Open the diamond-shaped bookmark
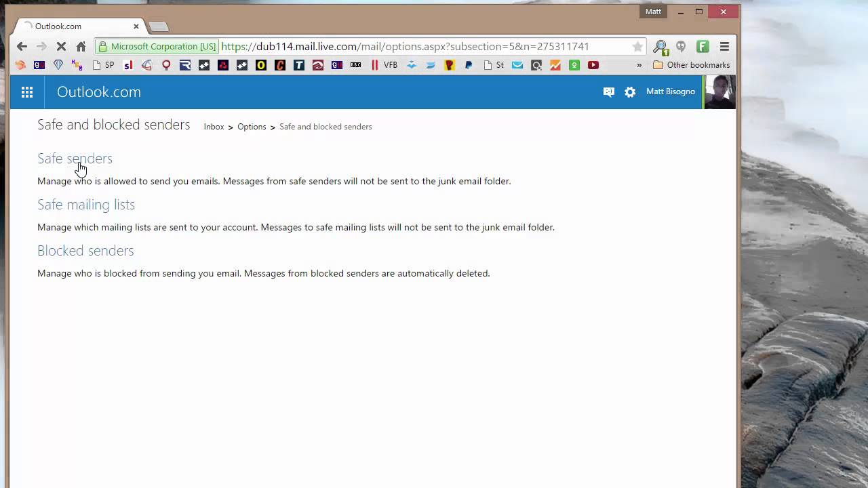The image size is (868, 488). [x=58, y=65]
